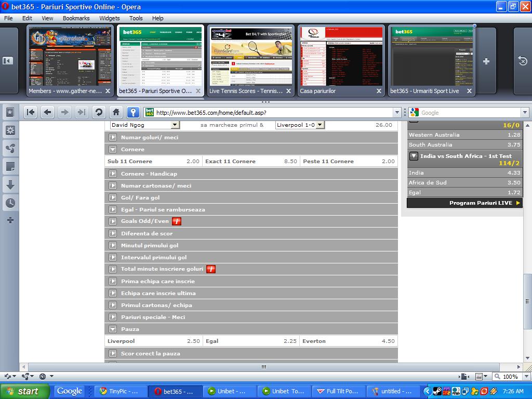Open the zoom level dropdown at 100%
The height and width of the screenshot is (399, 532).
pyautogui.click(x=526, y=376)
